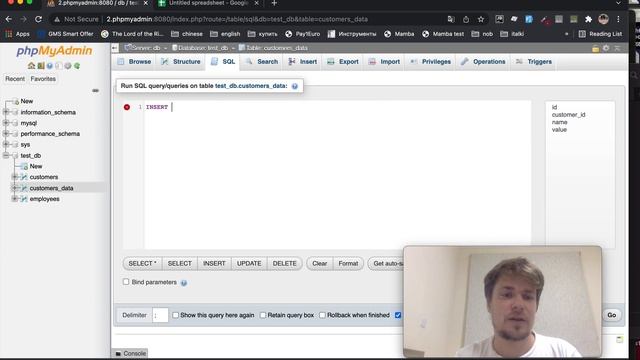
Task: Click the sidebar collapse-all link icon
Action: pos(96,91)
